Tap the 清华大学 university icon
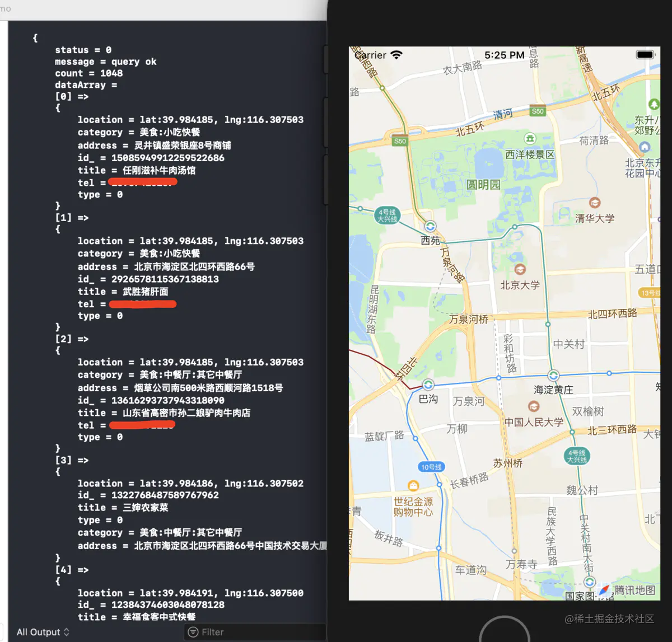The width and height of the screenshot is (672, 642). (595, 203)
